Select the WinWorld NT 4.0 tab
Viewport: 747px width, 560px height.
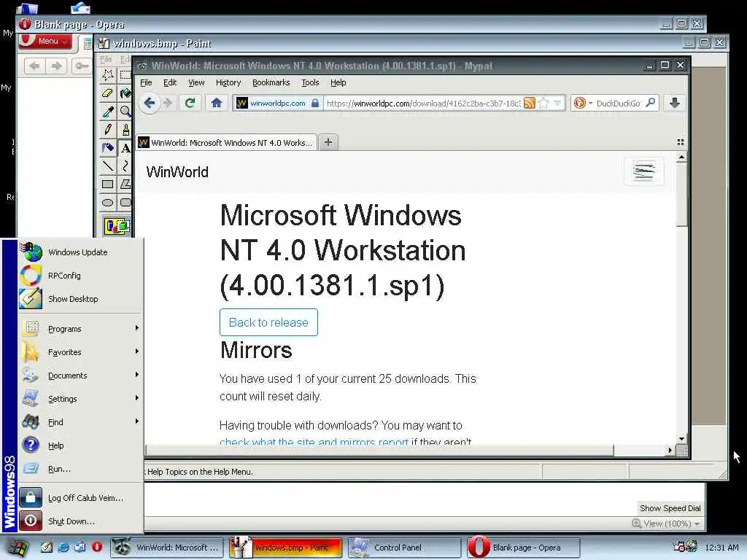click(x=227, y=142)
